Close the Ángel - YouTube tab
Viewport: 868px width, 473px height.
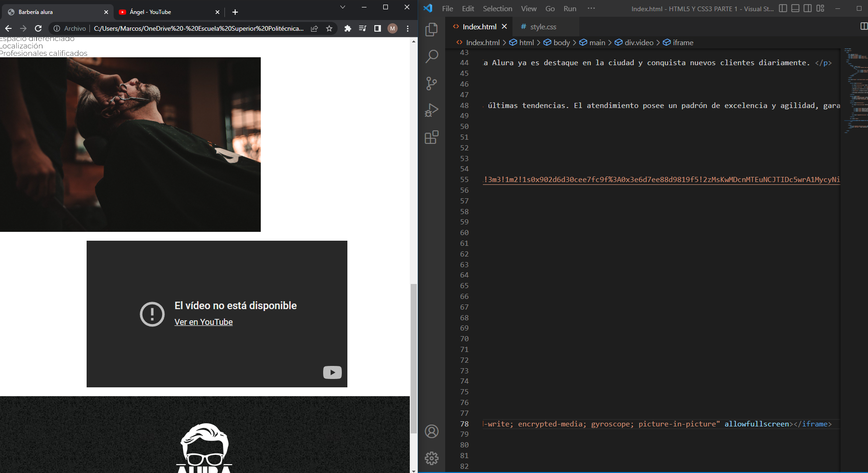coord(217,12)
